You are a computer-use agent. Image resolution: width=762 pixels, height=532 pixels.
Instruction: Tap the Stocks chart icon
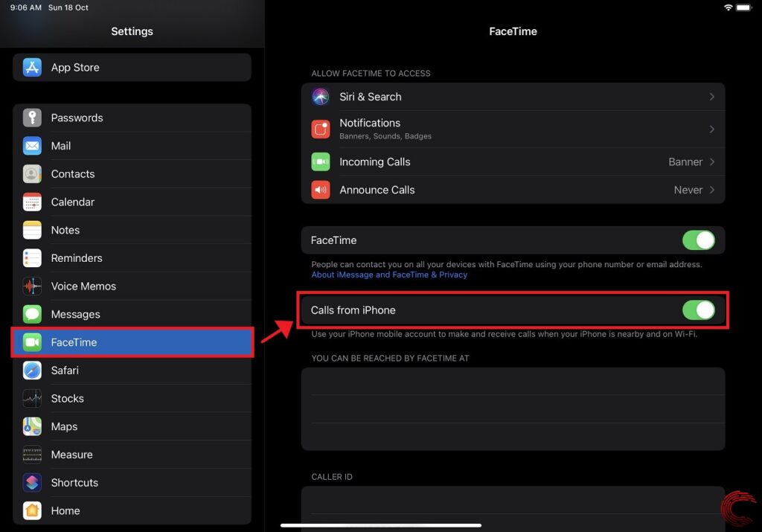click(32, 398)
